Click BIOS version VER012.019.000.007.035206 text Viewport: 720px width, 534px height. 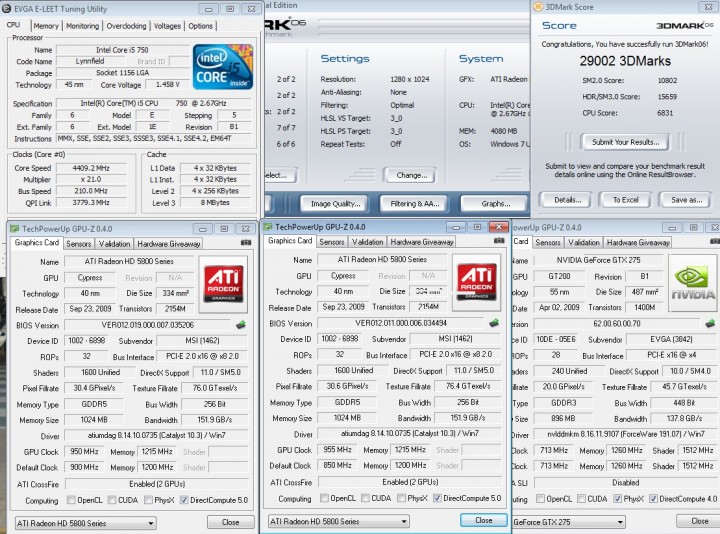tap(148, 325)
